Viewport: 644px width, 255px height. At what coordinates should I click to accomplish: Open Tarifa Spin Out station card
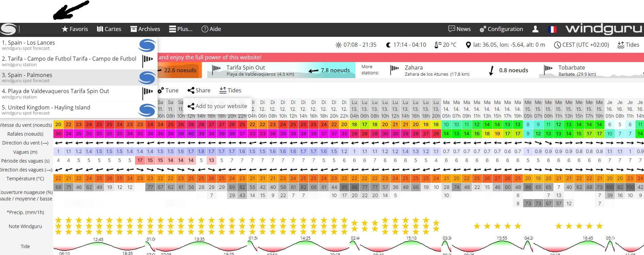point(281,70)
